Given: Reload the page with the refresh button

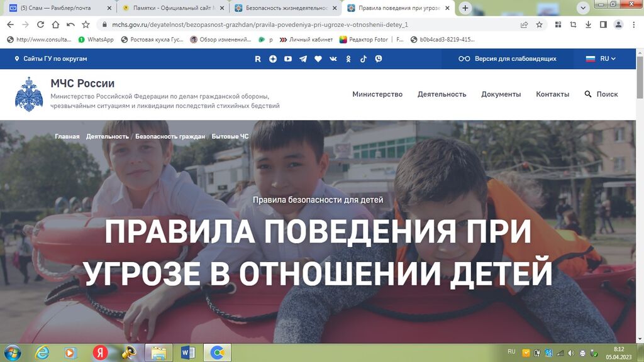Looking at the screenshot, I should pos(41,25).
